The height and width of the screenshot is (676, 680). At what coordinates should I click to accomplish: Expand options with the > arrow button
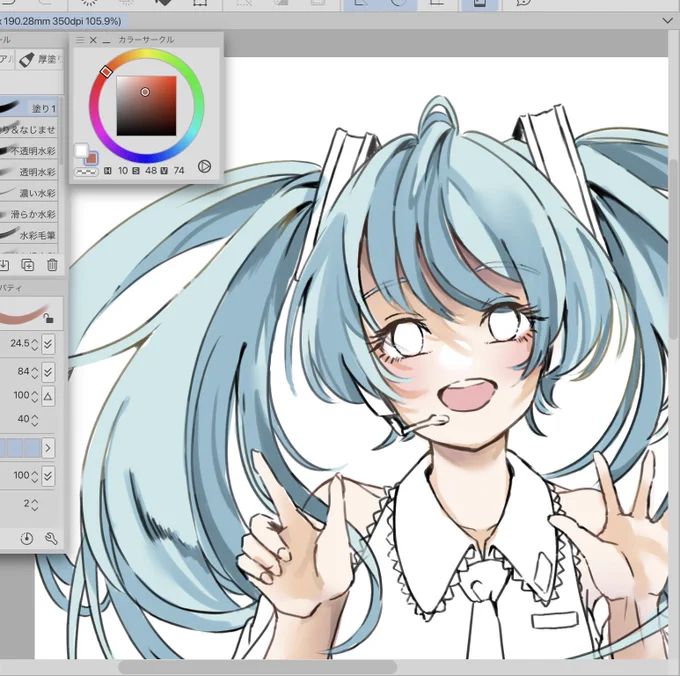[48, 448]
